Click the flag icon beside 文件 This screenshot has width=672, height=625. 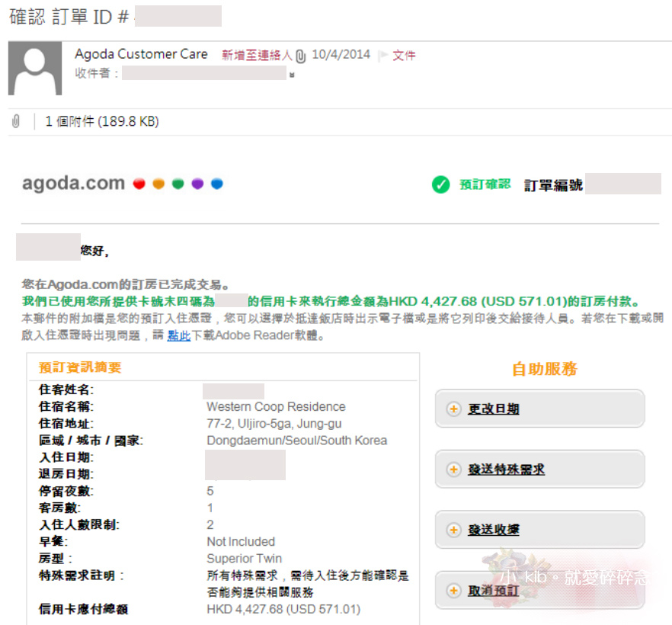[x=383, y=56]
